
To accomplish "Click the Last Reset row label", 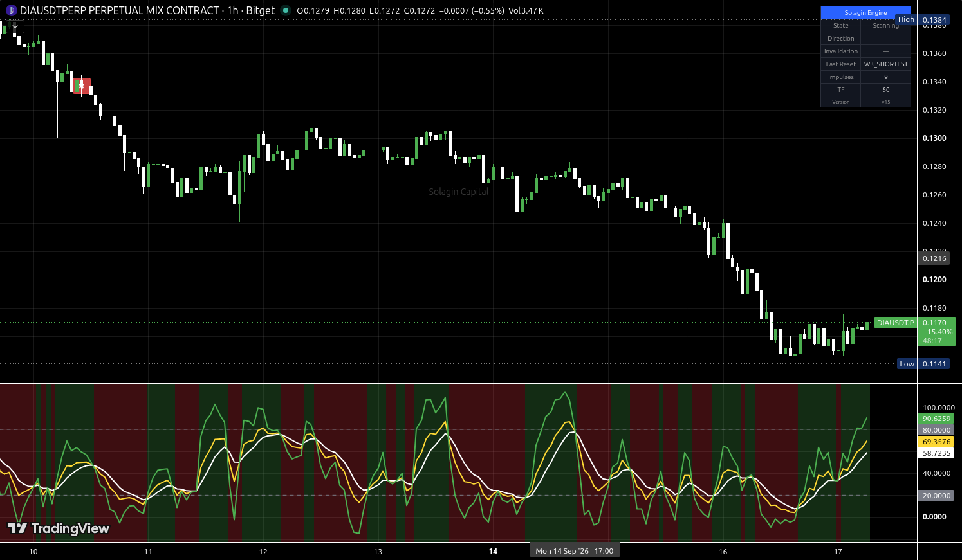I will (840, 64).
